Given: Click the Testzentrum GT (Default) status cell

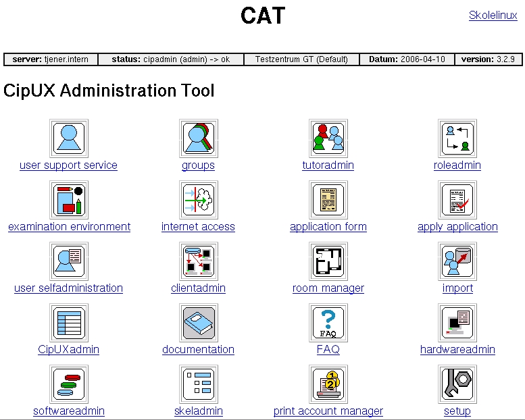Looking at the screenshot, I should [x=301, y=59].
